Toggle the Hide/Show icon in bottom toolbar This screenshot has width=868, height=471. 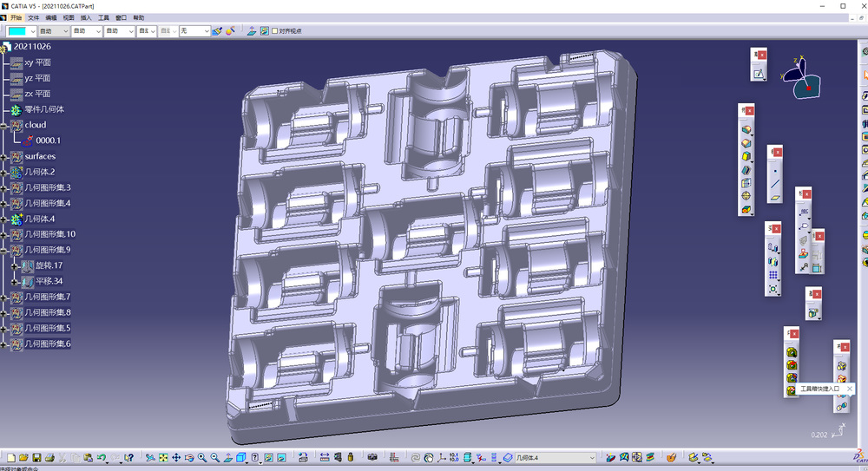[x=268, y=458]
